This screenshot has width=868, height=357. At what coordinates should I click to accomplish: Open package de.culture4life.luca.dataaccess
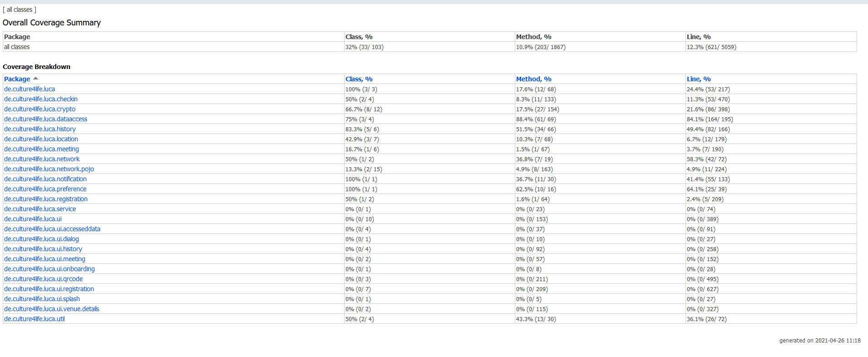[x=46, y=119]
